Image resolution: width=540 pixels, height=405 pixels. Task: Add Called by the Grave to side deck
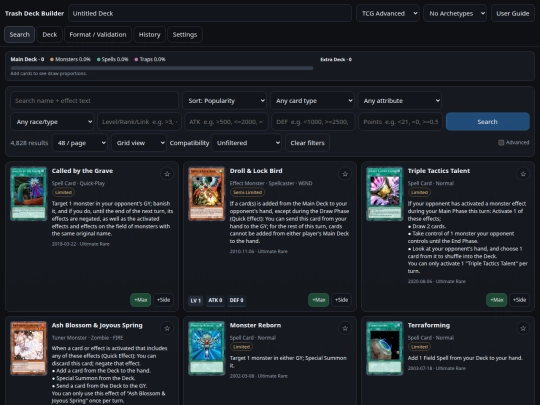(x=164, y=300)
